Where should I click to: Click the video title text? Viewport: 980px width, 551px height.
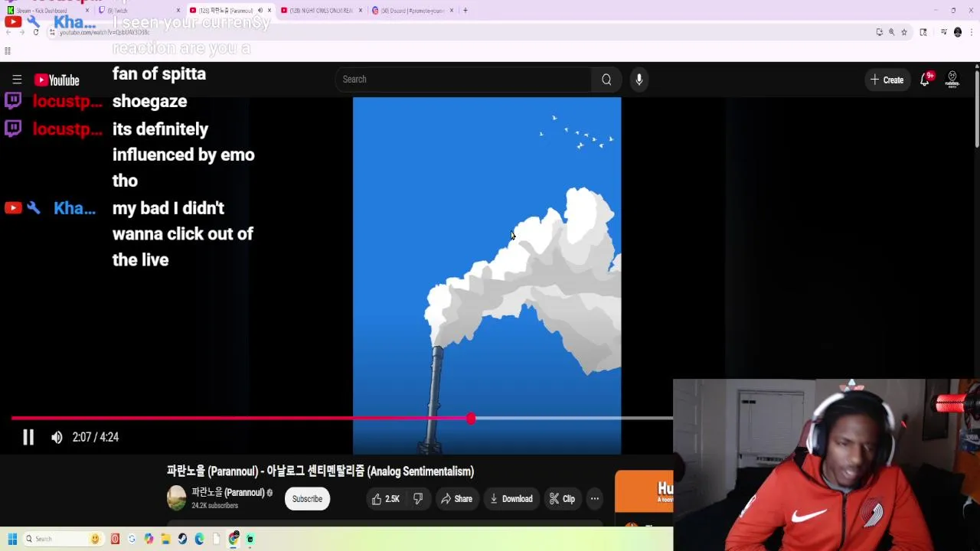coord(320,471)
